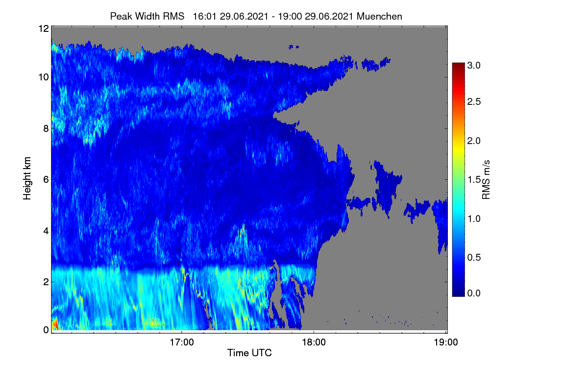Click the '17:00' time tick label
The width and height of the screenshot is (588, 392).
click(182, 342)
